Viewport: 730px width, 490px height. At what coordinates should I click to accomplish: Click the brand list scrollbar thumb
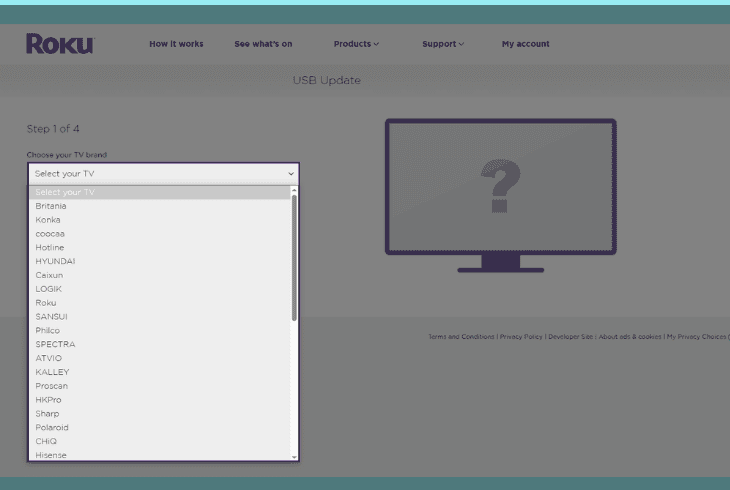pyautogui.click(x=294, y=258)
